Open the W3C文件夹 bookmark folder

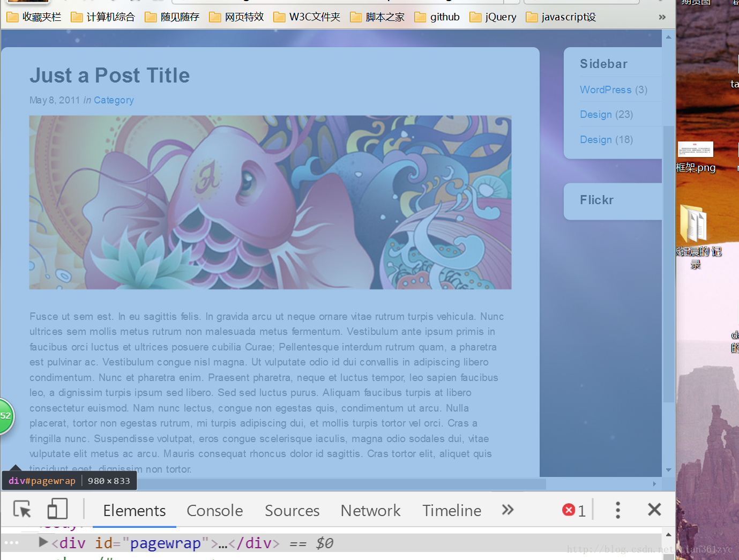(x=307, y=17)
